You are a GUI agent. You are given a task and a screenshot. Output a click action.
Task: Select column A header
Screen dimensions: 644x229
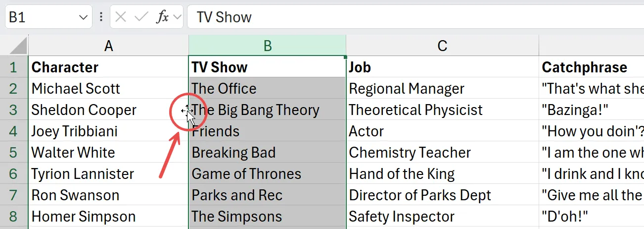[x=109, y=46]
